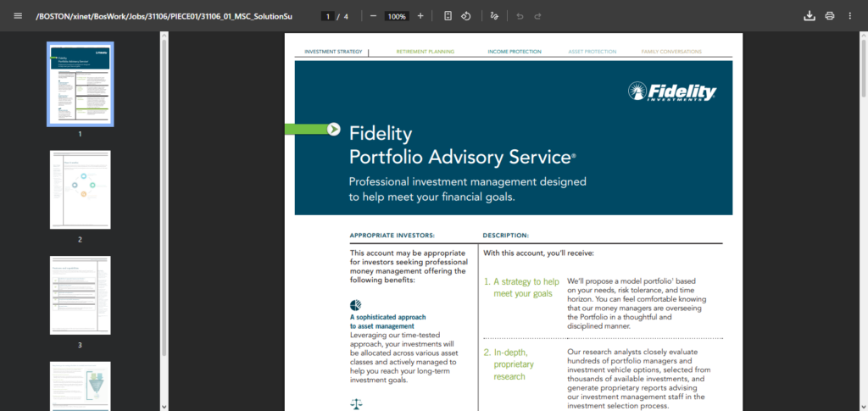This screenshot has height=411, width=868.
Task: Click the Investment Strategy tab heading
Action: 333,52
